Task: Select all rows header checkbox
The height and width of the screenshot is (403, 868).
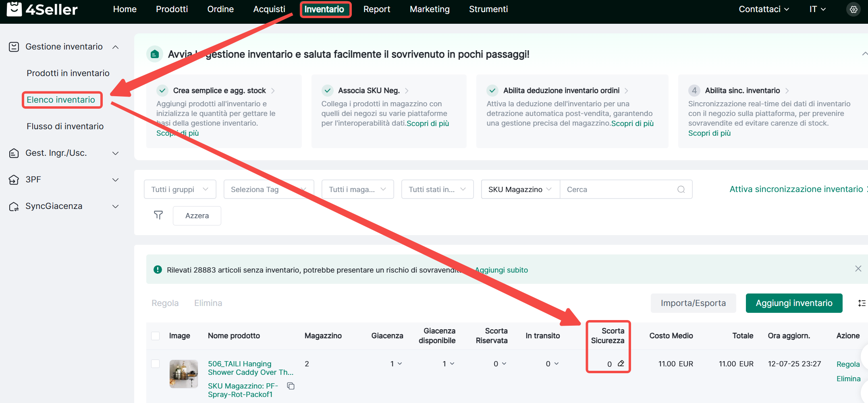Action: tap(156, 336)
